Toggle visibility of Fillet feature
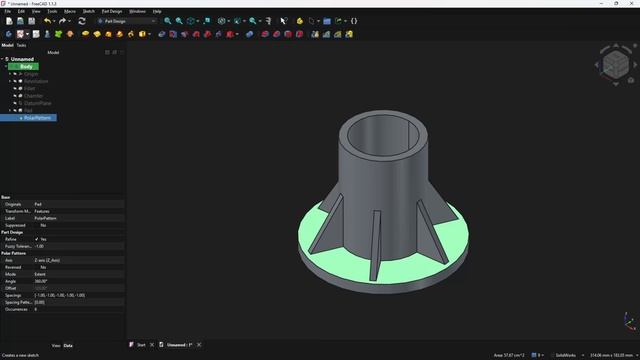 click(x=15, y=89)
